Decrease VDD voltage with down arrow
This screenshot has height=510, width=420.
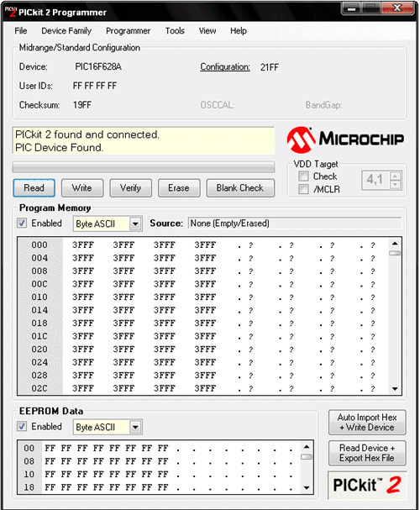[x=395, y=184]
